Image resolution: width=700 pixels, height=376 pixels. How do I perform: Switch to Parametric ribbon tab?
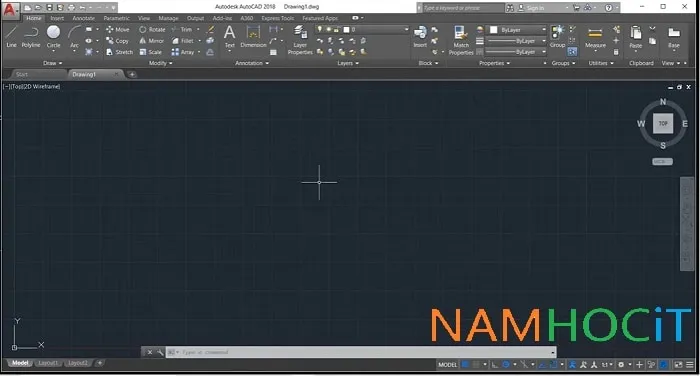(x=117, y=18)
